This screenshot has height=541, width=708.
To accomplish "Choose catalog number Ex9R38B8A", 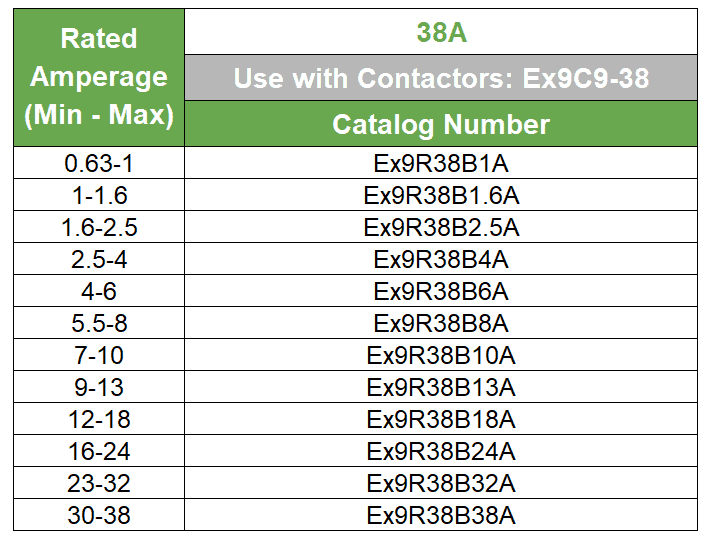I will [x=441, y=323].
